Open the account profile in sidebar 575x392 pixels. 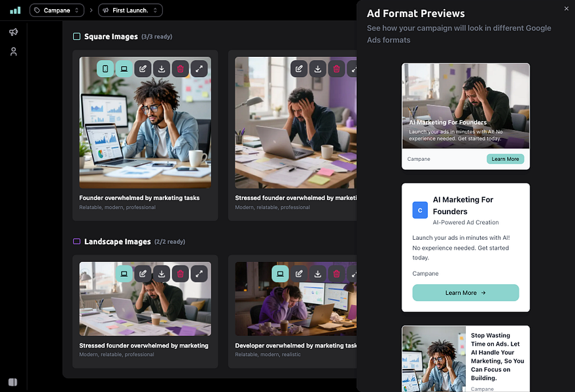click(x=14, y=52)
